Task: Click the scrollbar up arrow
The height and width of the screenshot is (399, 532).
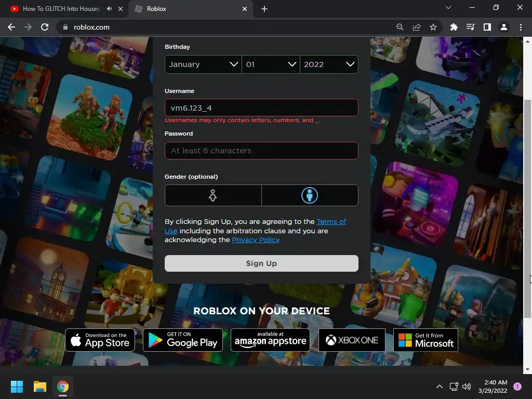Action: [x=527, y=42]
